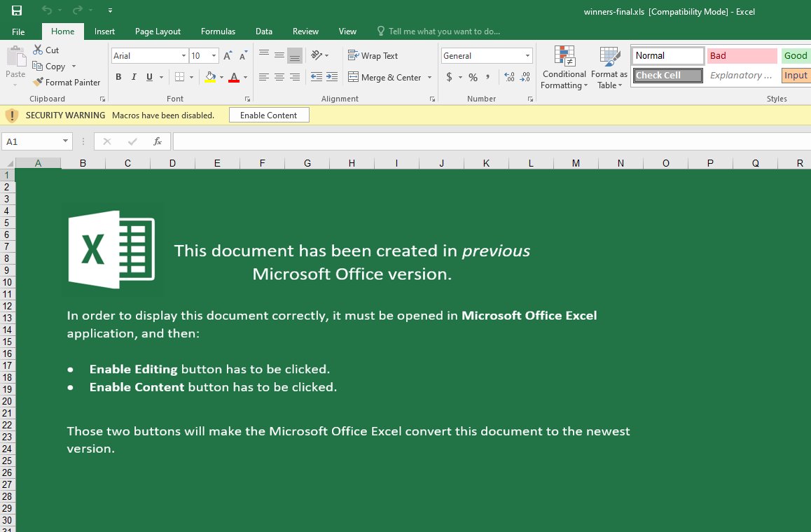The width and height of the screenshot is (811, 532).
Task: Apply Accounting dollar format icon
Action: click(x=449, y=77)
